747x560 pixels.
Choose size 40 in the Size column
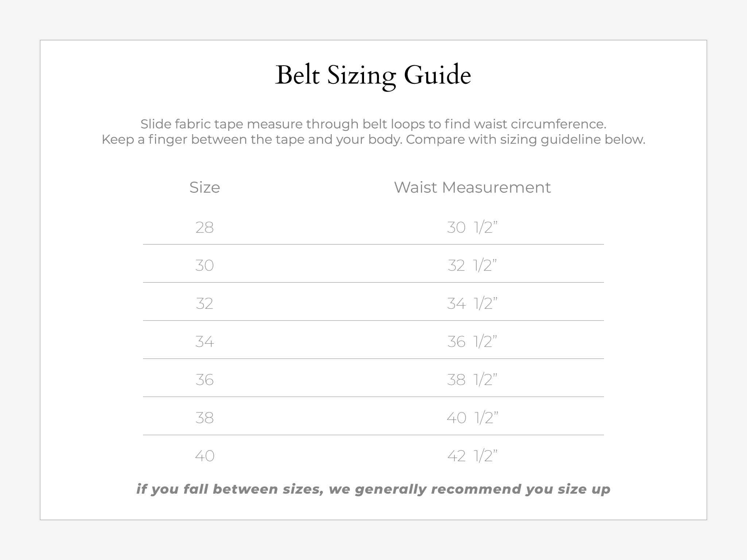[x=205, y=456]
